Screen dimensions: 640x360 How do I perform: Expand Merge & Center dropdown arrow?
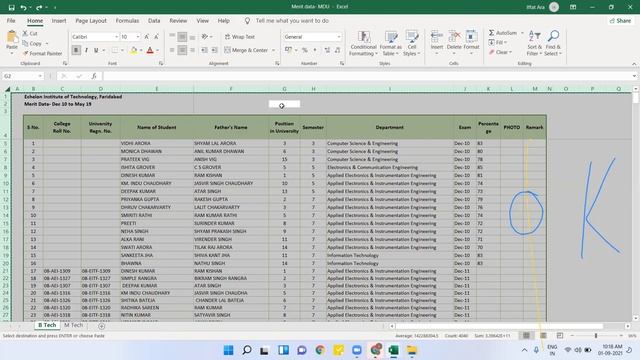tap(273, 50)
